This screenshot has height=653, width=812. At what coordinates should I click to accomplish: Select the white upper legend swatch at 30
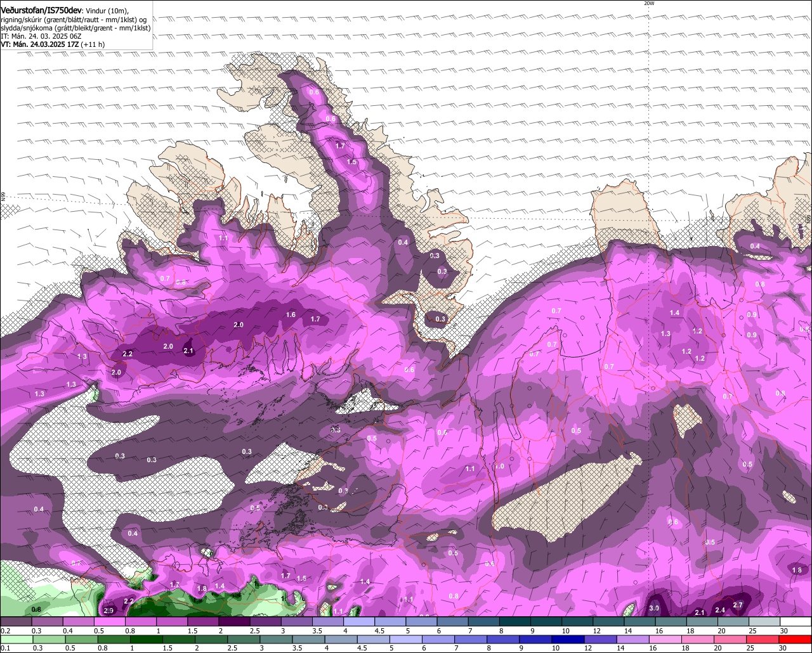[x=796, y=622]
